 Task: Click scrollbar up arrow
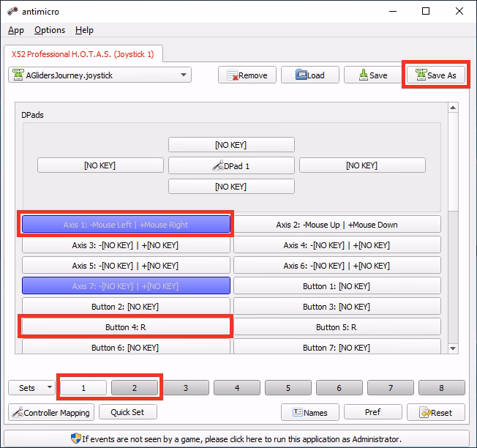[x=453, y=108]
